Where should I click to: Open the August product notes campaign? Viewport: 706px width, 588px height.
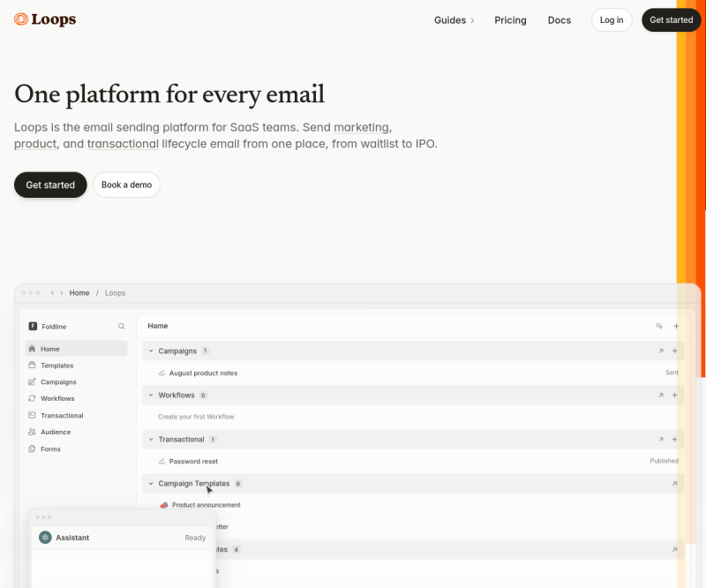(x=203, y=373)
